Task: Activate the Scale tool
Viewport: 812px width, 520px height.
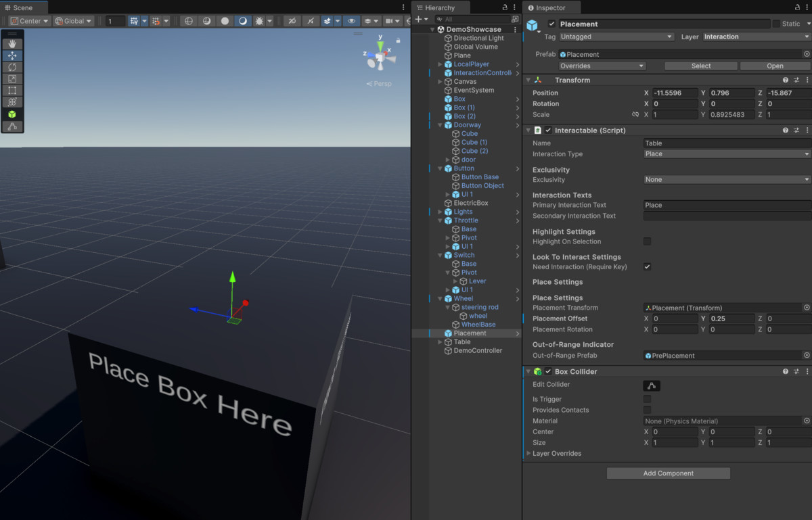Action: [x=12, y=78]
